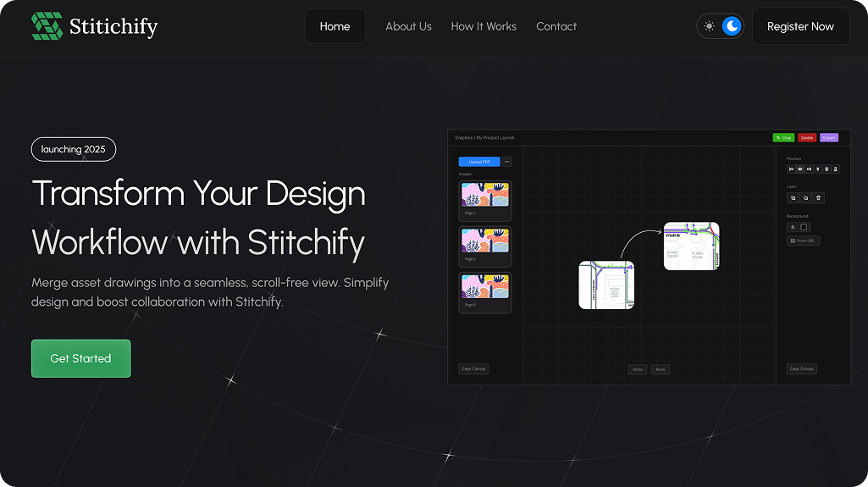Screen dimensions: 868x487
Task: Open the How It Works link
Action: 484,26
